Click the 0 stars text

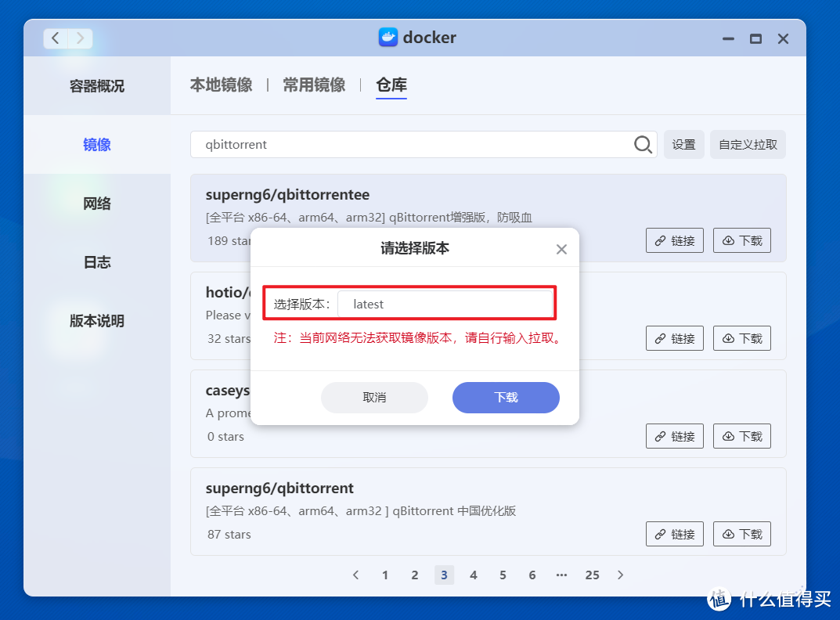coord(225,436)
